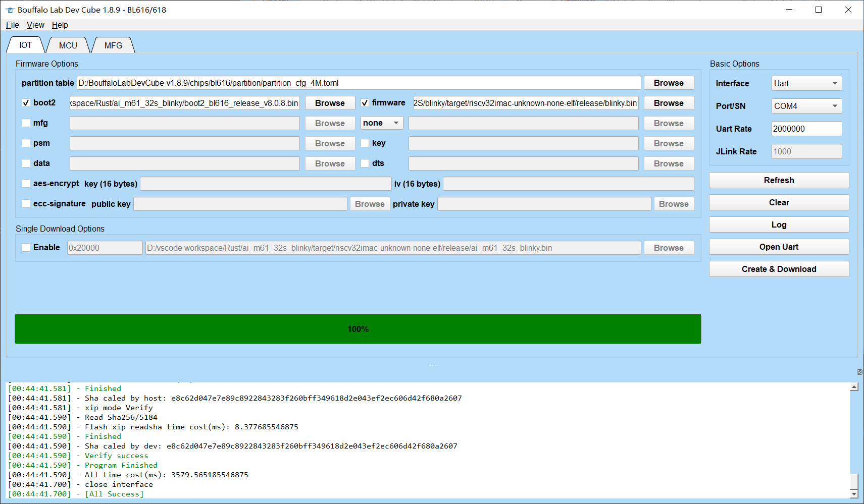Disable the firmware checkbox
This screenshot has width=864, height=504.
(365, 103)
